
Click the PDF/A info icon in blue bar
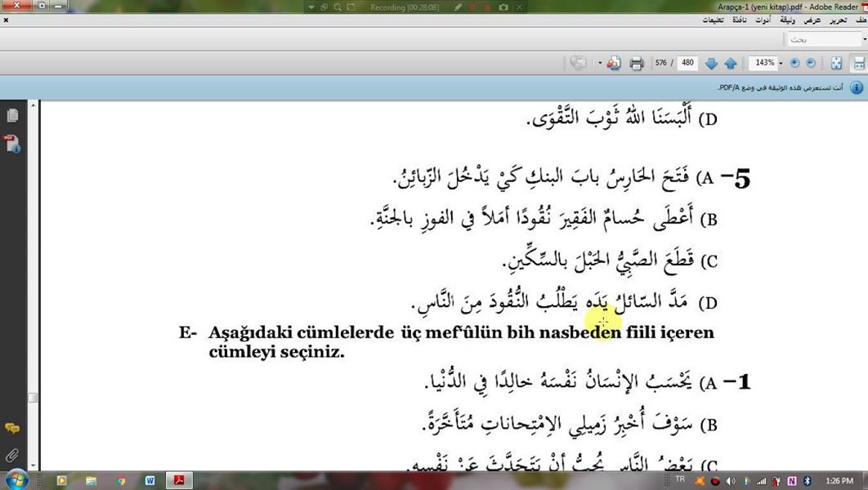point(857,87)
